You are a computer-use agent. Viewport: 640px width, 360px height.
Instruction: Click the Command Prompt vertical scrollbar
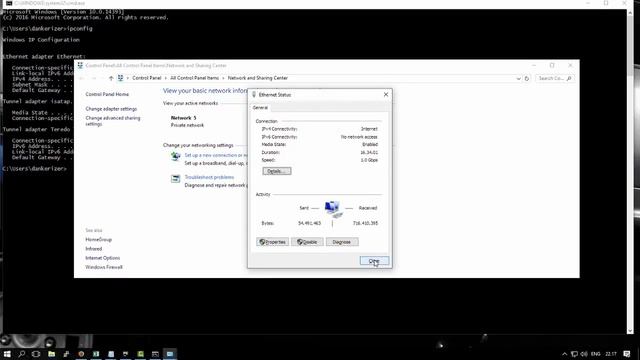click(630, 171)
